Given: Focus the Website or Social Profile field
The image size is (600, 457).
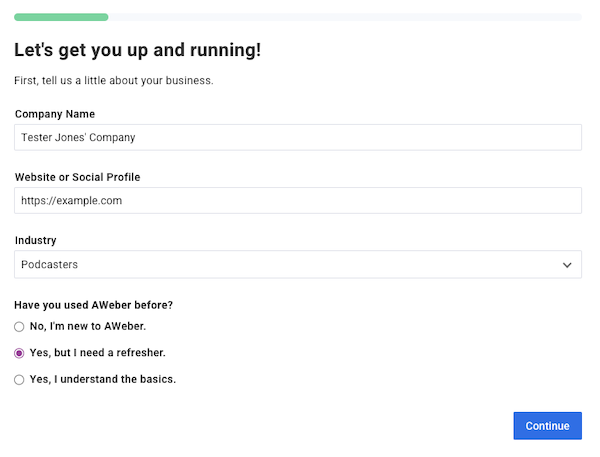Looking at the screenshot, I should click(x=298, y=200).
